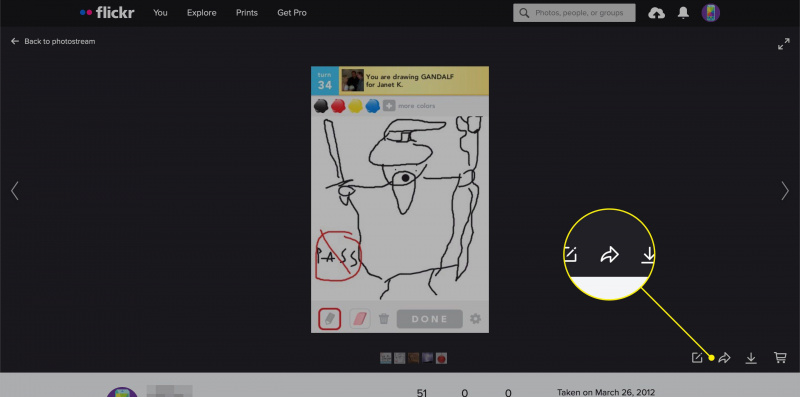
Task: Open the account avatar menu
Action: tap(710, 13)
